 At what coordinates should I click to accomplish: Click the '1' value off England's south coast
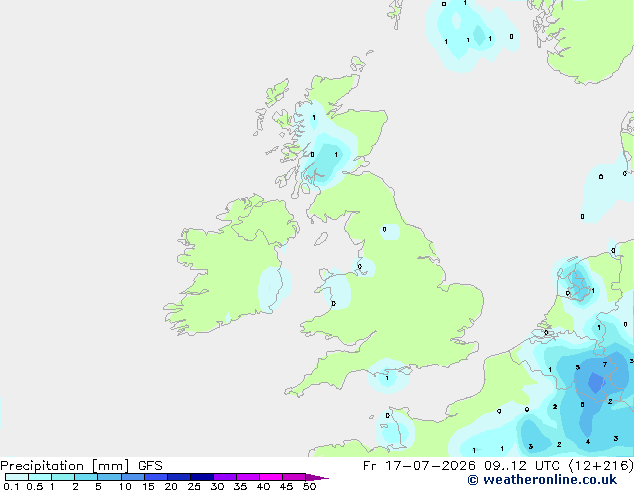(x=387, y=378)
